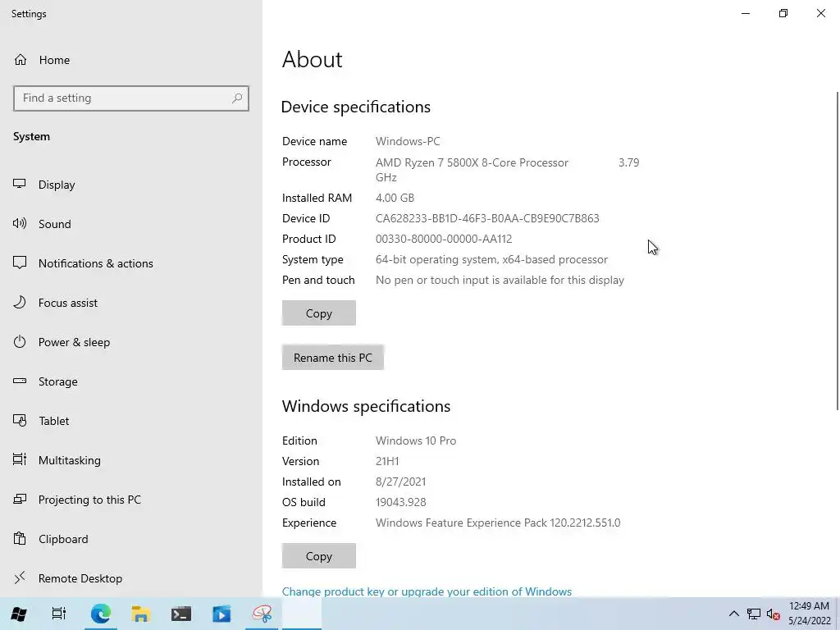Click the Multitasking icon
The width and height of the screenshot is (840, 630).
point(20,459)
